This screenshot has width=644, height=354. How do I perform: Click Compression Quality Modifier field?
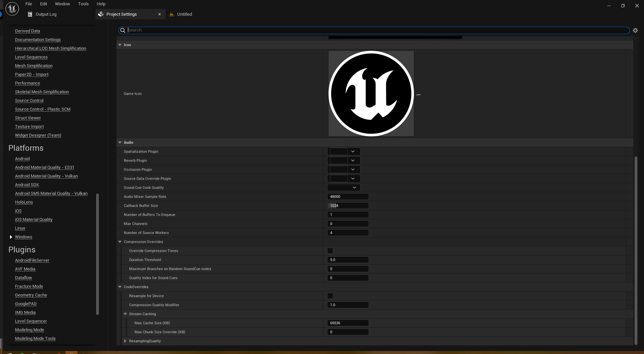pyautogui.click(x=348, y=305)
